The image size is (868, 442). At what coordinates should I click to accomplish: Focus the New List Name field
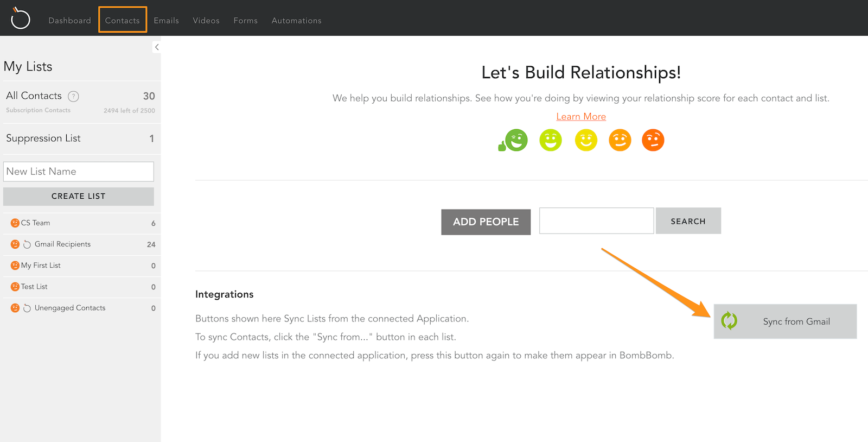[79, 172]
